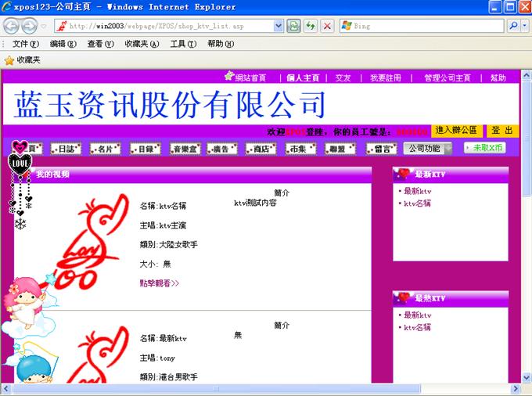Click the 進入辦公區 button
The image size is (532, 396).
coord(456,131)
